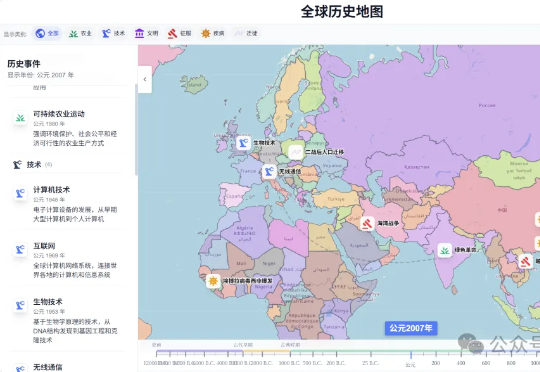
Task: Click the sun disease marker in West Africa
Action: 213,281
